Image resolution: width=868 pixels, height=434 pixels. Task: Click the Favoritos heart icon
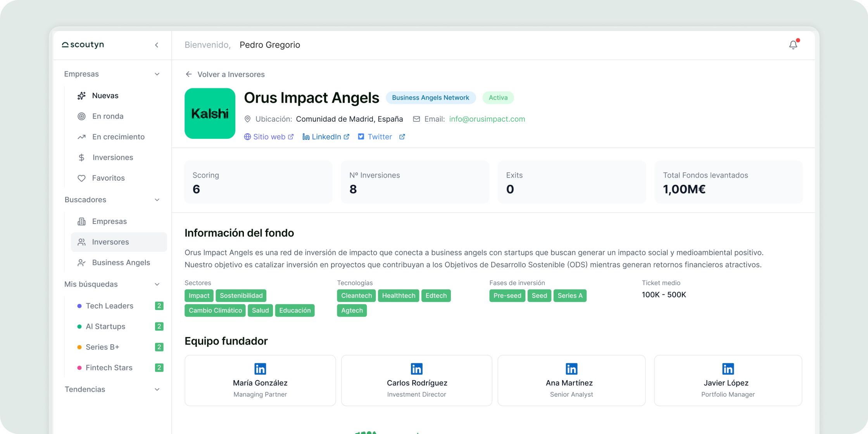pyautogui.click(x=81, y=178)
